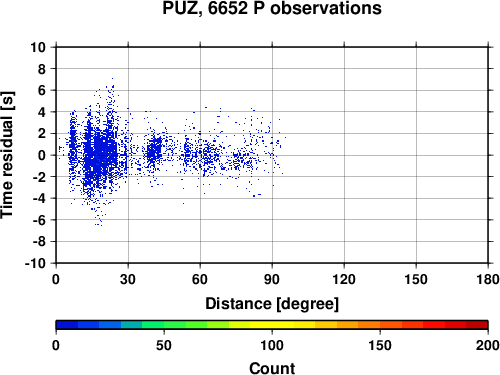Click the colorbar tick label "200"
Viewport: 500px width, 375px height.
coord(488,345)
